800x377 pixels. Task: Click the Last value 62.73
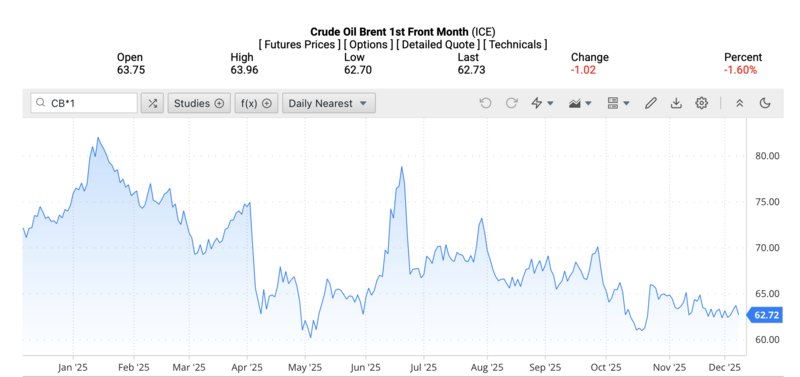[471, 70]
